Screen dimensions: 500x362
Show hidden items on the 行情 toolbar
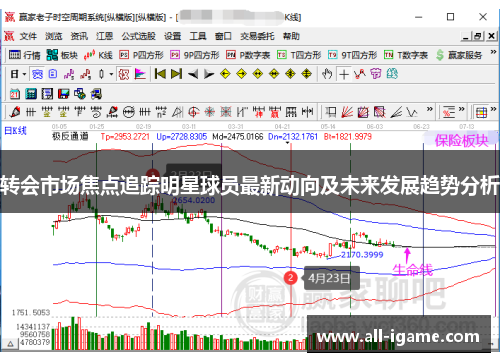pos(493,52)
